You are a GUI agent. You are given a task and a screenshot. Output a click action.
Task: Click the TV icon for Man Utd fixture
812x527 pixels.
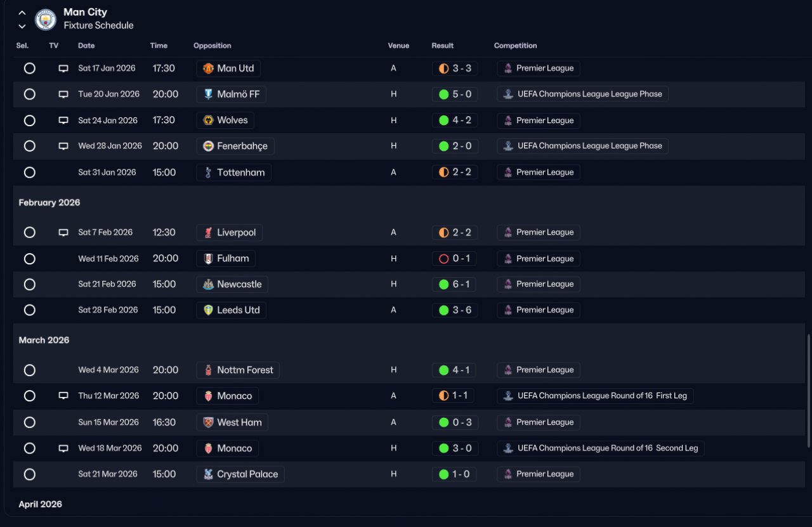point(63,68)
